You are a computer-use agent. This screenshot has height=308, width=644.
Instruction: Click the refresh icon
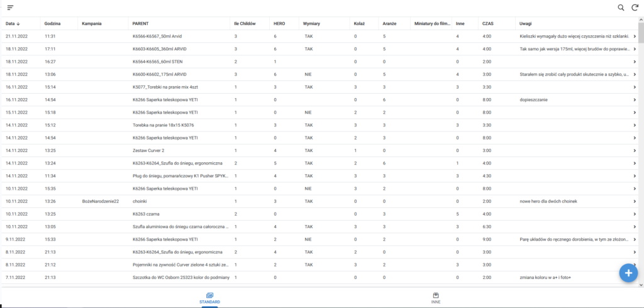tap(635, 8)
